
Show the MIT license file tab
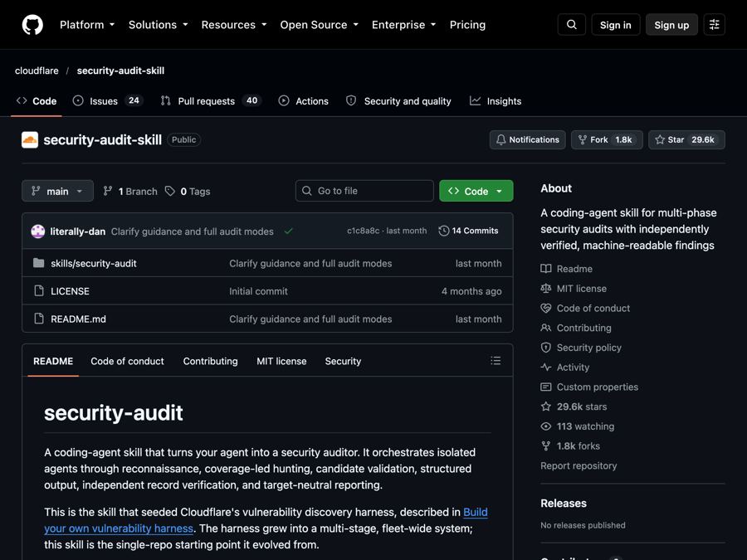click(281, 361)
